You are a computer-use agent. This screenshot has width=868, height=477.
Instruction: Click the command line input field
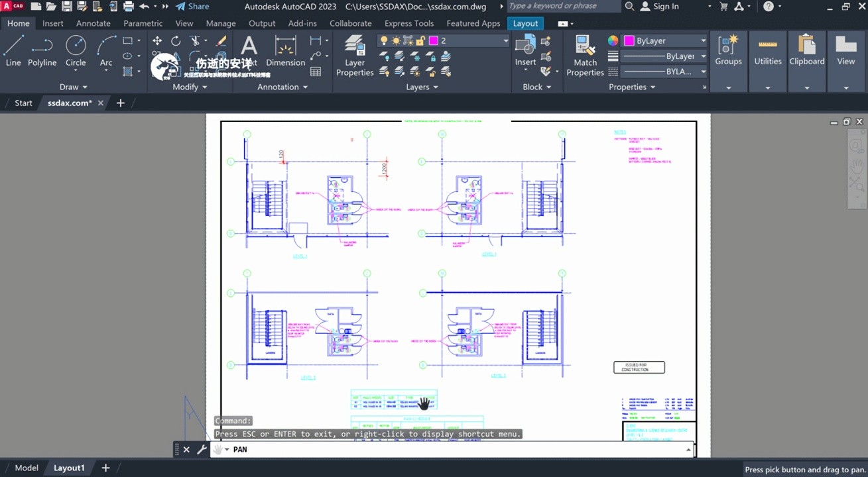click(458, 449)
